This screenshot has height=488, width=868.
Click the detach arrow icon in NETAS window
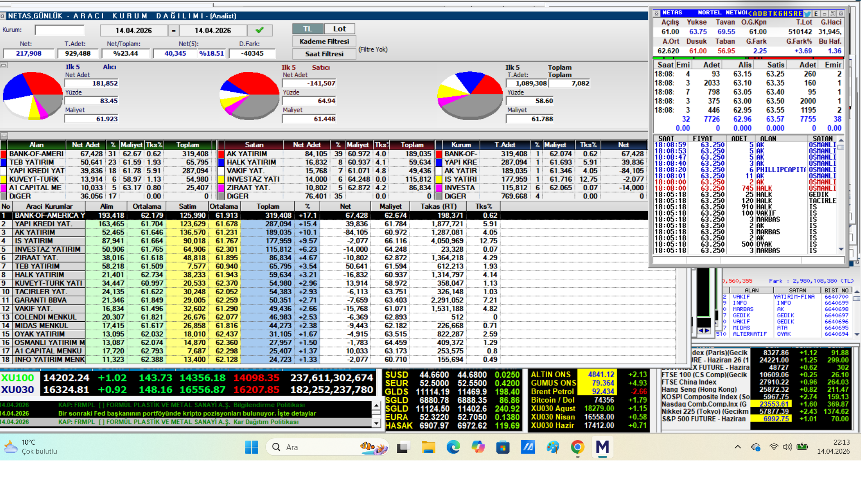833,14
